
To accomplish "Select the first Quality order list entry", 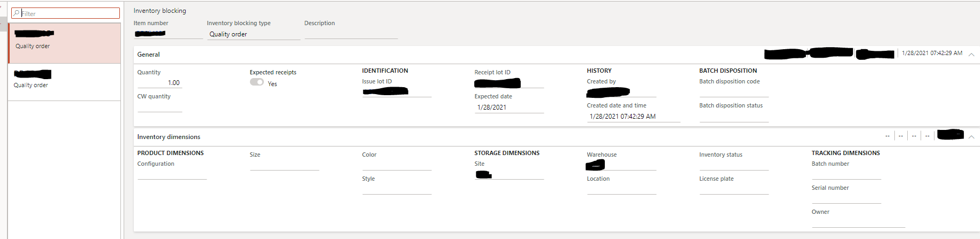I will (x=64, y=43).
